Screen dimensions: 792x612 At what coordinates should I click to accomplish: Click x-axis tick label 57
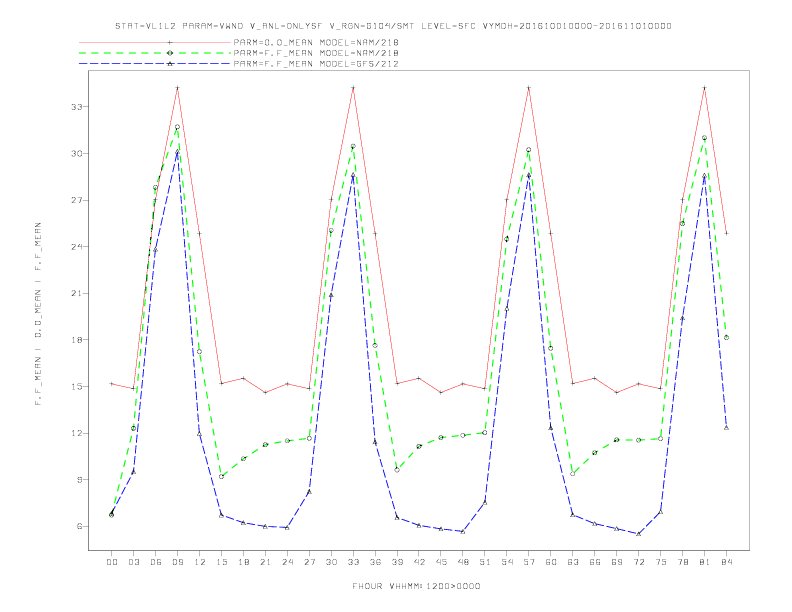click(x=529, y=562)
